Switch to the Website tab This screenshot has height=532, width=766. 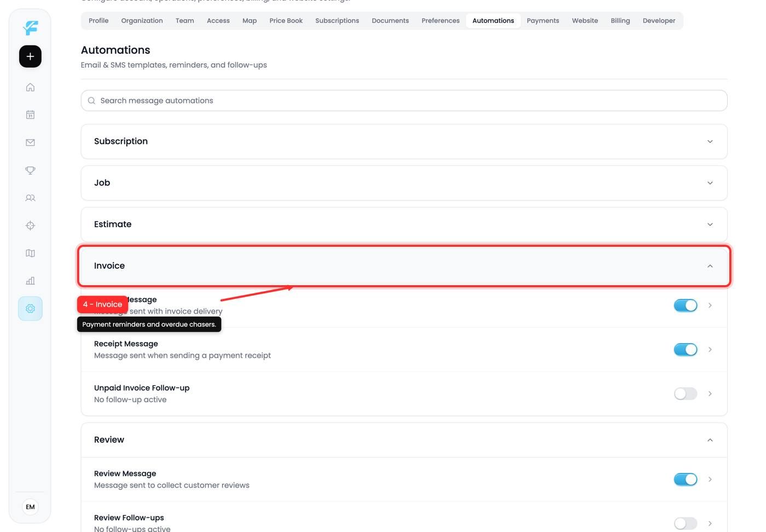[x=585, y=21]
